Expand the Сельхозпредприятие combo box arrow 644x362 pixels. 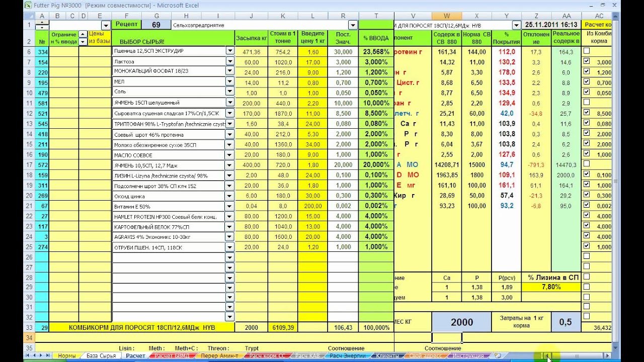pyautogui.click(x=353, y=25)
